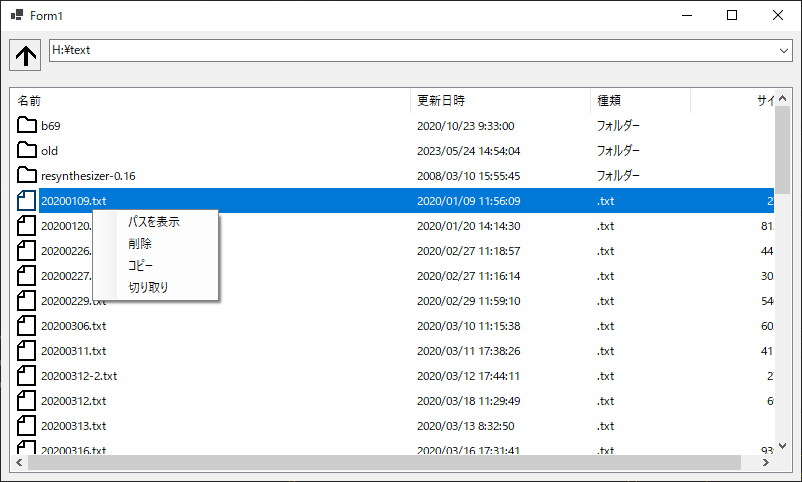Sort by the 更新日時 column header
The image size is (802, 482).
500,100
